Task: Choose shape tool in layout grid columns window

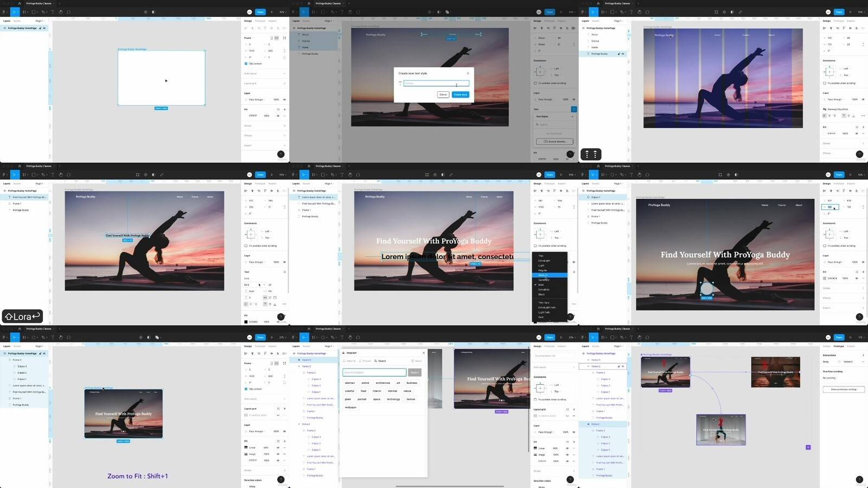Action: coord(613,12)
